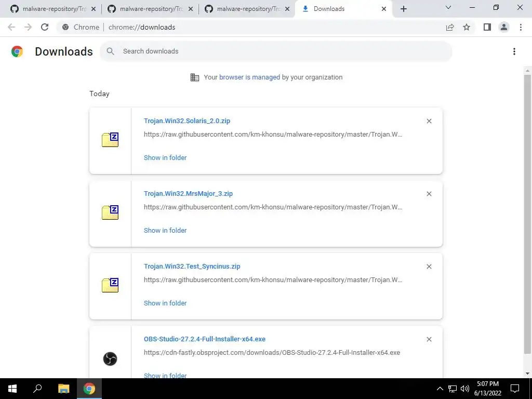Remove Trojan.Win32.Solaris_2.0.zip from the list

coord(429,121)
